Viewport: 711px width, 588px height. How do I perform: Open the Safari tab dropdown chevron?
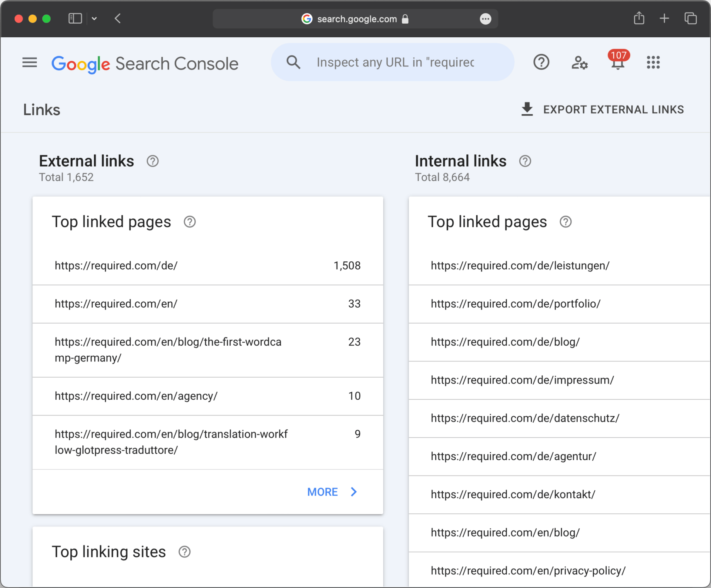pos(94,18)
